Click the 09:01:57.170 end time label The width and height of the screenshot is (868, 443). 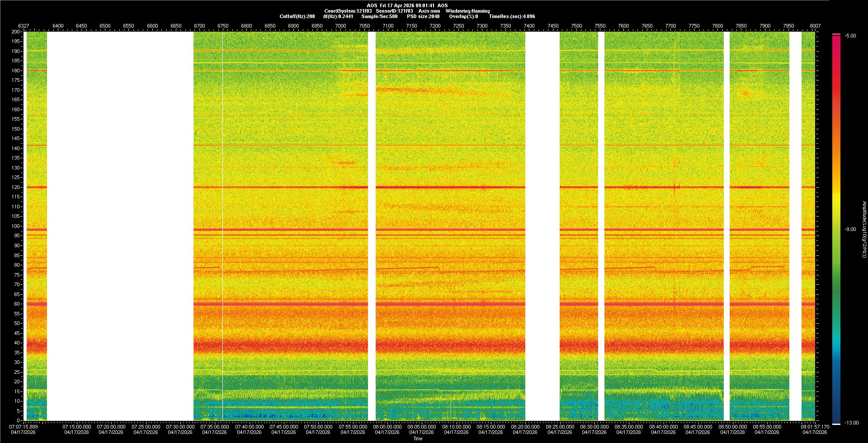815,426
